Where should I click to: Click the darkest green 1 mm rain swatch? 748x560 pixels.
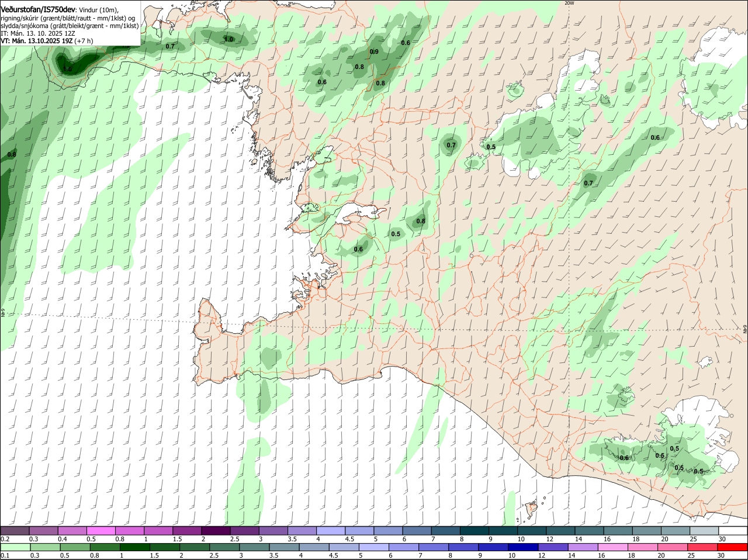(x=134, y=547)
